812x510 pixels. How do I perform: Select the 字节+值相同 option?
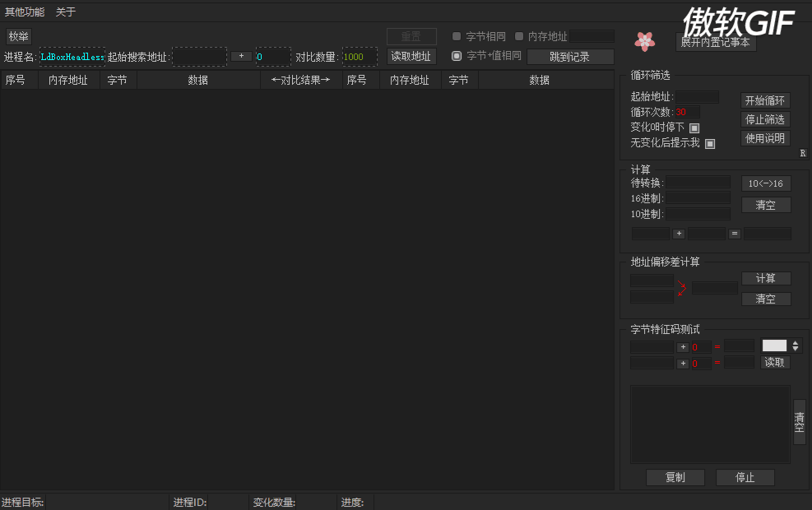coord(457,56)
